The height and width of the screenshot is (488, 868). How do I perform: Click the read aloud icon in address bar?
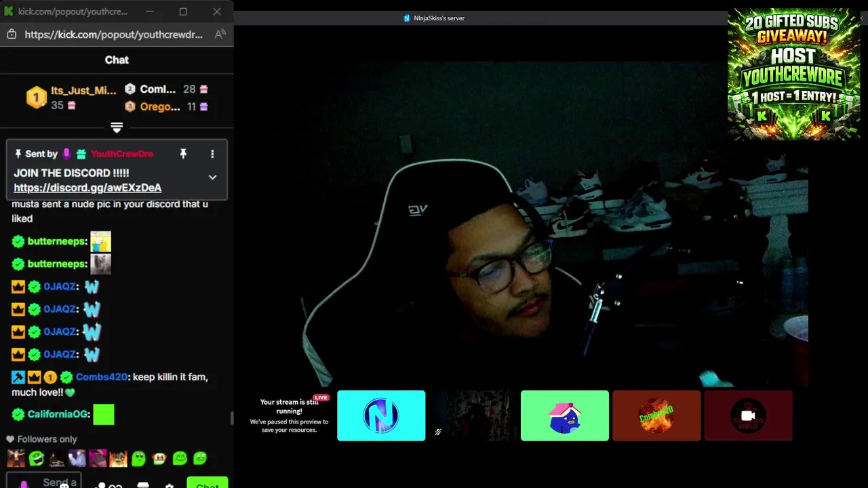(x=220, y=35)
